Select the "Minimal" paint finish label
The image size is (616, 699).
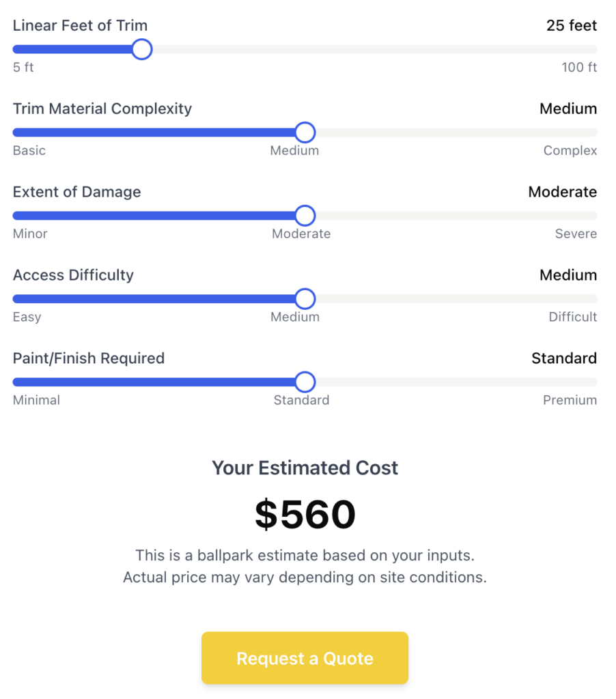(36, 401)
